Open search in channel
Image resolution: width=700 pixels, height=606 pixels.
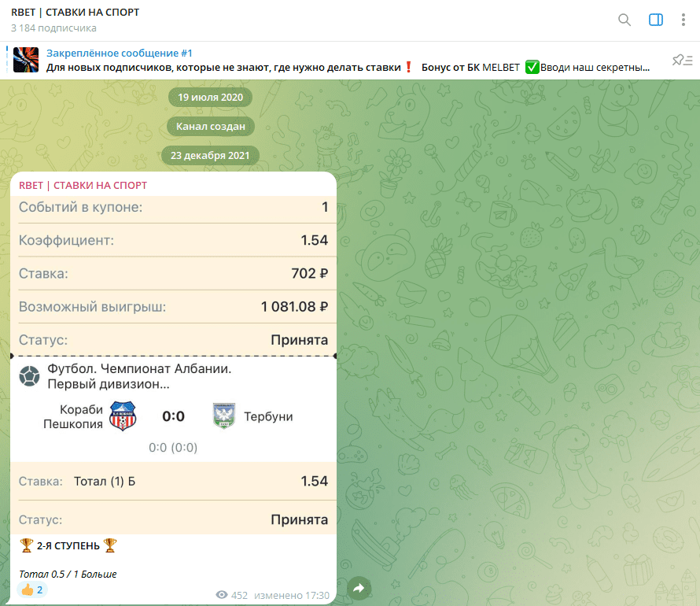624,20
